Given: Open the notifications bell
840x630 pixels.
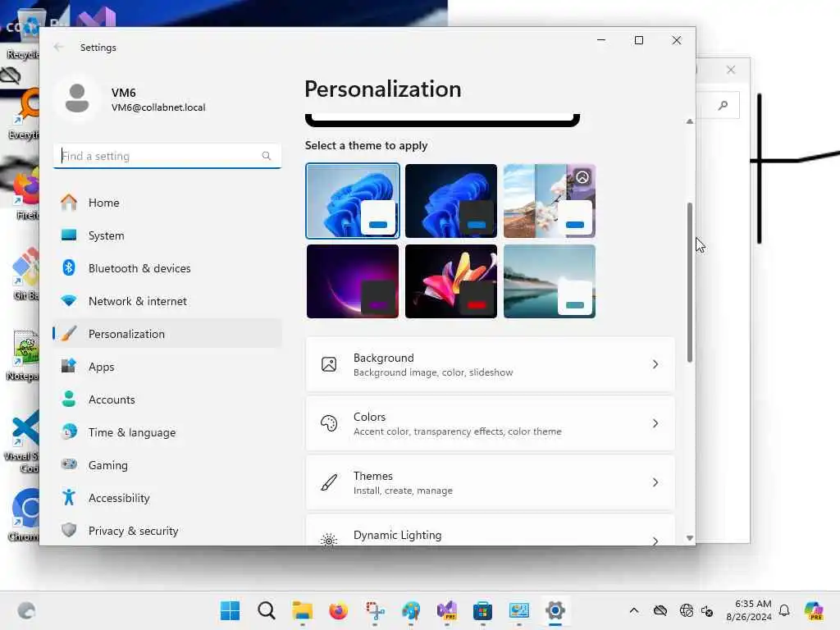Looking at the screenshot, I should [x=784, y=610].
